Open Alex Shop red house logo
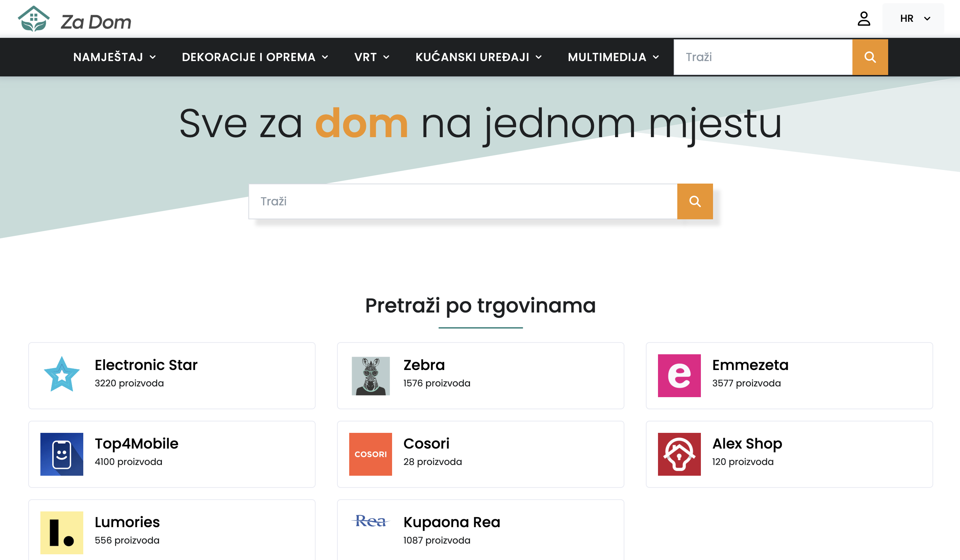Viewport: 960px width, 560px height. click(x=679, y=454)
